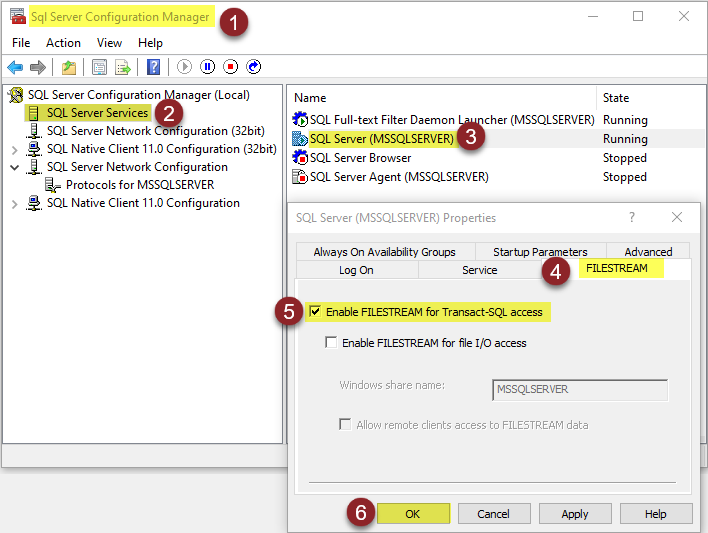
Task: Click the SQL Server Configuration Manager (Local) root icon
Action: 16,95
